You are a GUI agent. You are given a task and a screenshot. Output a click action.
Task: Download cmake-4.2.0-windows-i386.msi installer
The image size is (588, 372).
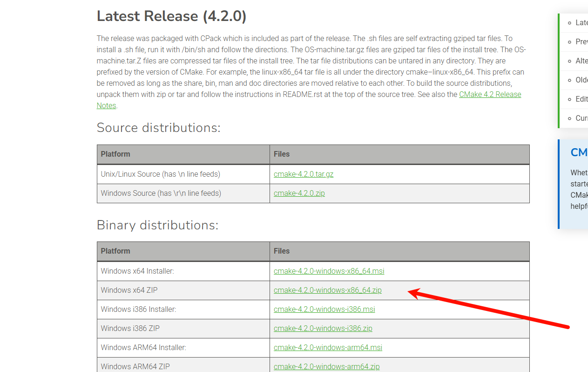324,309
